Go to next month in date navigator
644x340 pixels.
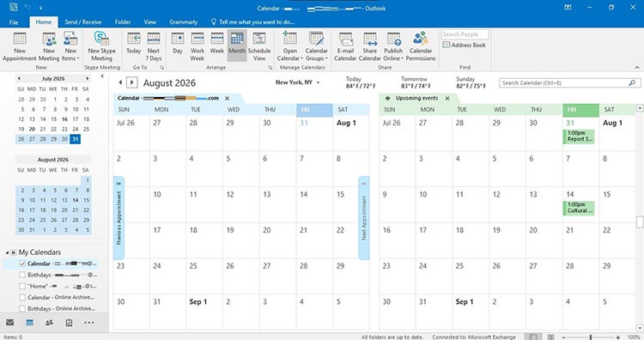[x=87, y=78]
